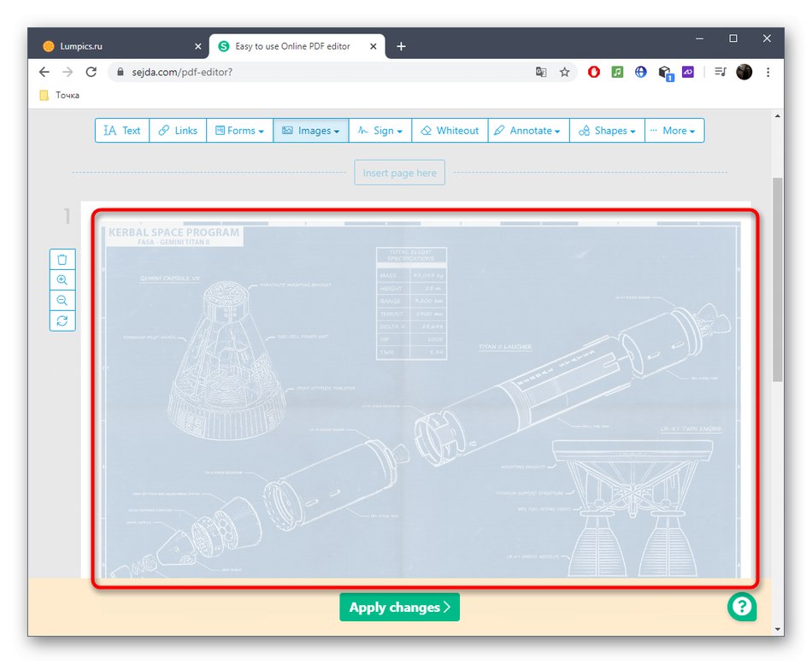
Task: Open the Links tool
Action: tap(177, 130)
